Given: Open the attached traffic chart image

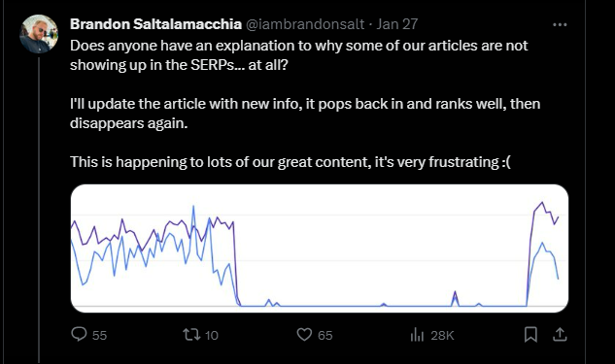Looking at the screenshot, I should (x=320, y=248).
